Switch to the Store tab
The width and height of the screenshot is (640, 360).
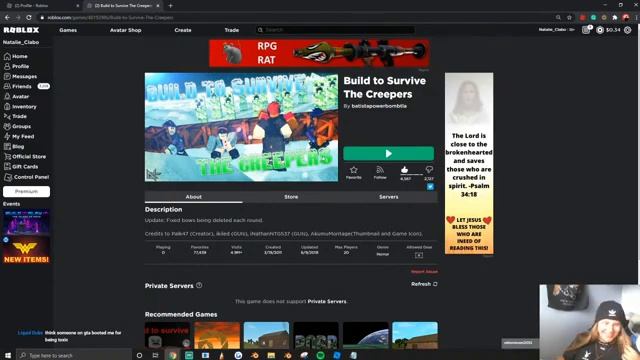point(291,197)
